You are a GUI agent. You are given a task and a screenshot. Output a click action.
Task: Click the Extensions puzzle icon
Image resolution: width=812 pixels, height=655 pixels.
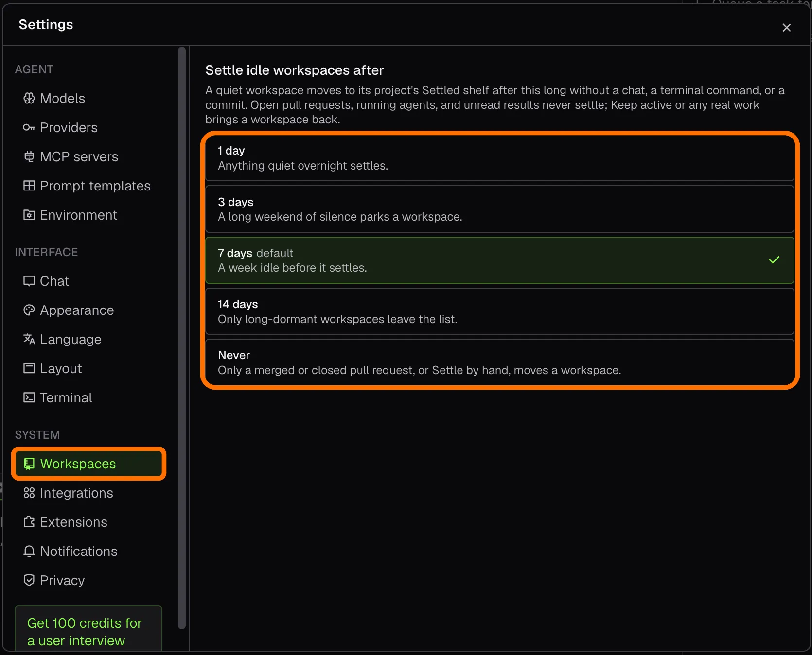pyautogui.click(x=29, y=522)
